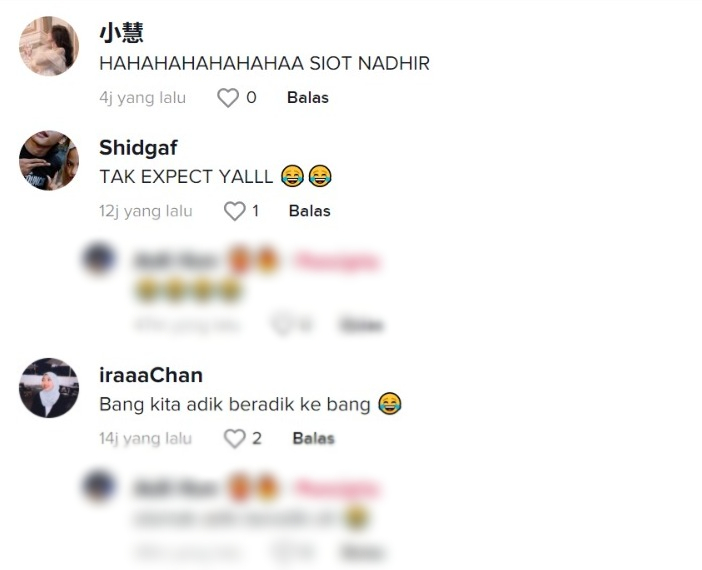Click Balas under Shidgaf's comment

pyautogui.click(x=310, y=211)
